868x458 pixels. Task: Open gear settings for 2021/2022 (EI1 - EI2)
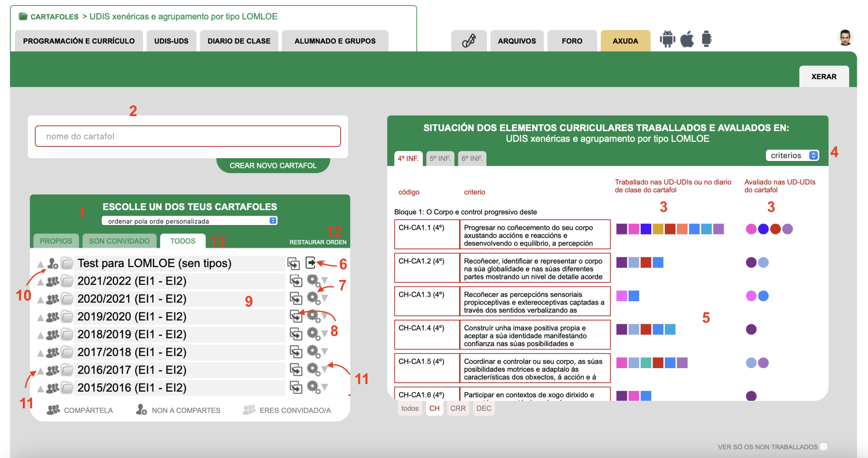point(313,280)
